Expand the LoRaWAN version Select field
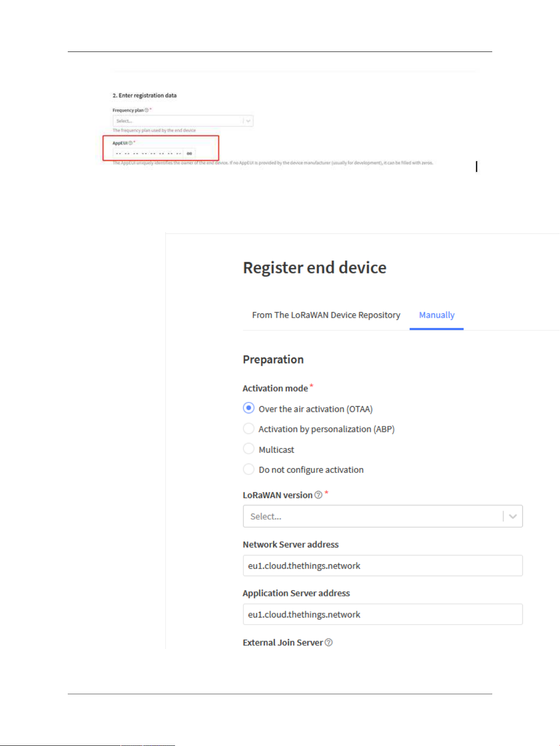The image size is (560, 746). point(383,516)
